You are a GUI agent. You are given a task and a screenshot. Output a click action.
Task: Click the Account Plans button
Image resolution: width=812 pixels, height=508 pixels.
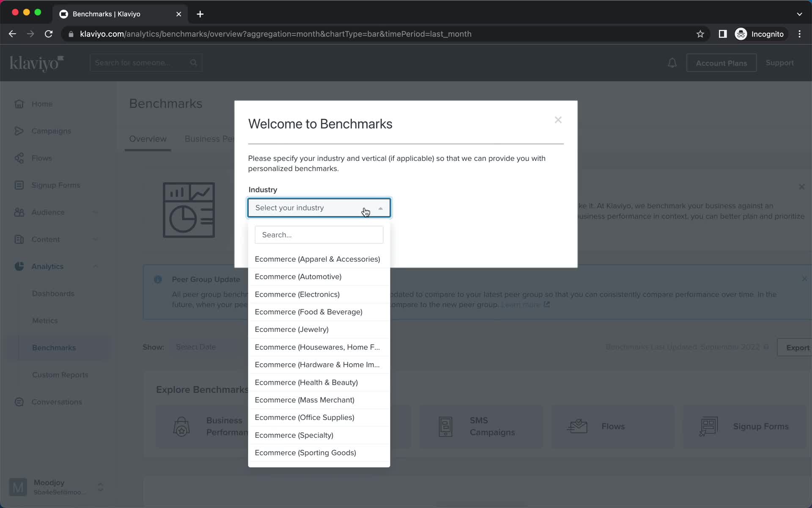pyautogui.click(x=721, y=63)
